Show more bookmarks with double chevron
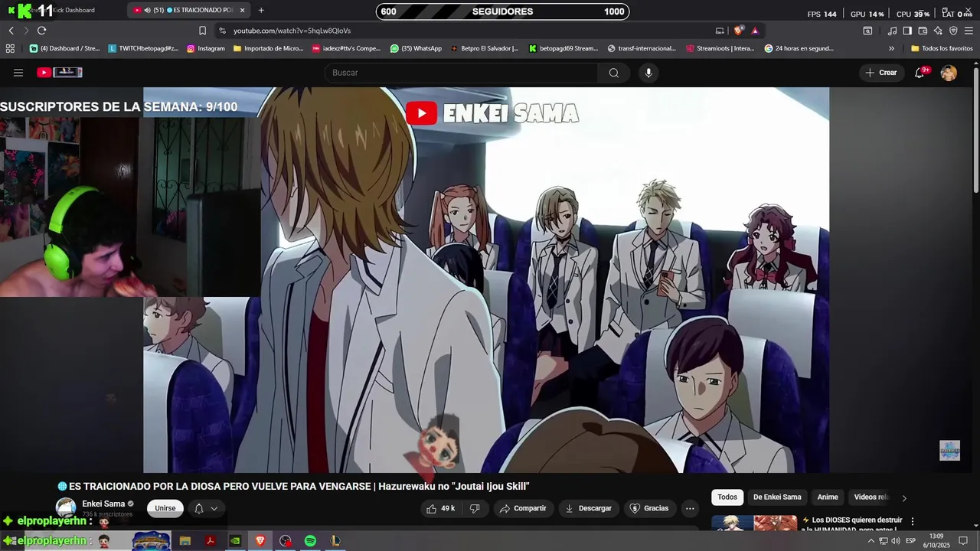980x551 pixels. pyautogui.click(x=891, y=48)
